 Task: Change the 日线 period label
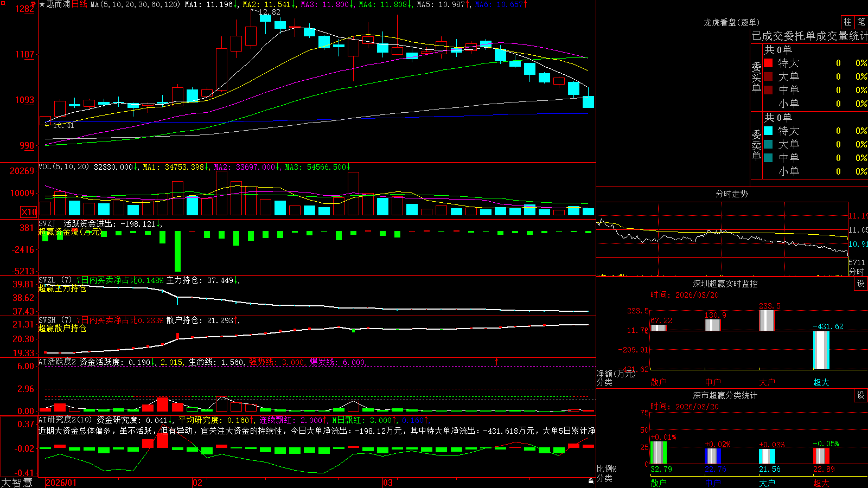click(79, 4)
